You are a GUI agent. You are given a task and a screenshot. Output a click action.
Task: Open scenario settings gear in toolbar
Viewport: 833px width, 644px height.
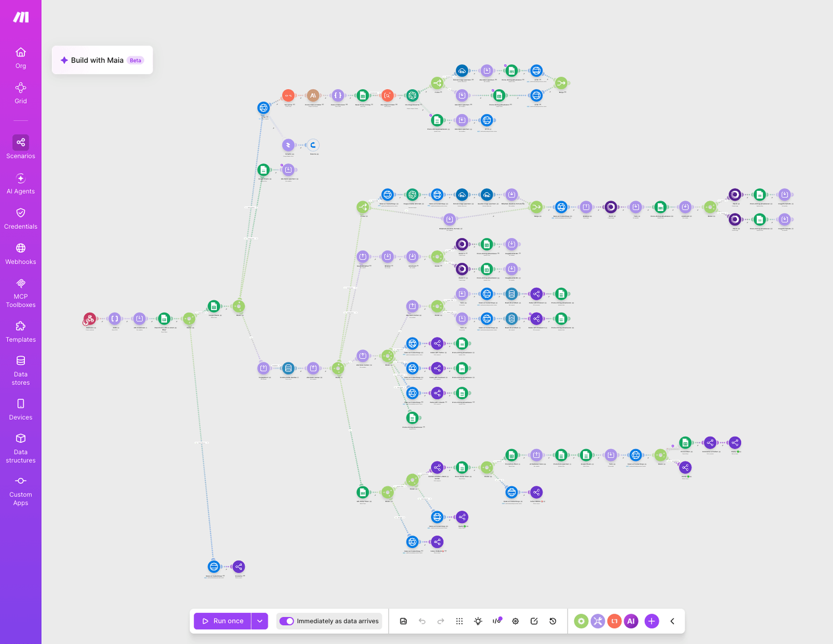(x=516, y=621)
